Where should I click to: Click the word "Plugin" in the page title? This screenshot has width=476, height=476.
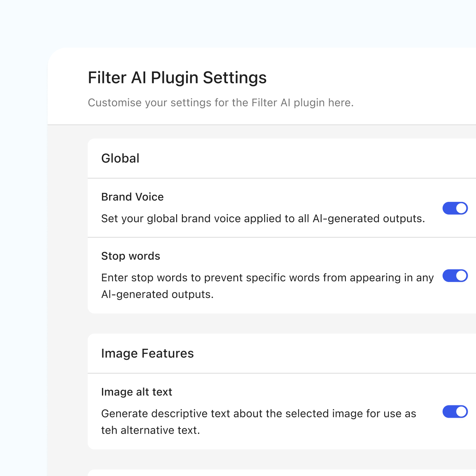[x=175, y=78]
